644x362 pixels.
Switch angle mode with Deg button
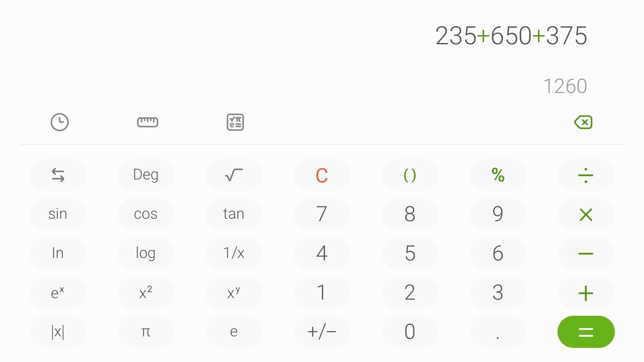point(146,175)
